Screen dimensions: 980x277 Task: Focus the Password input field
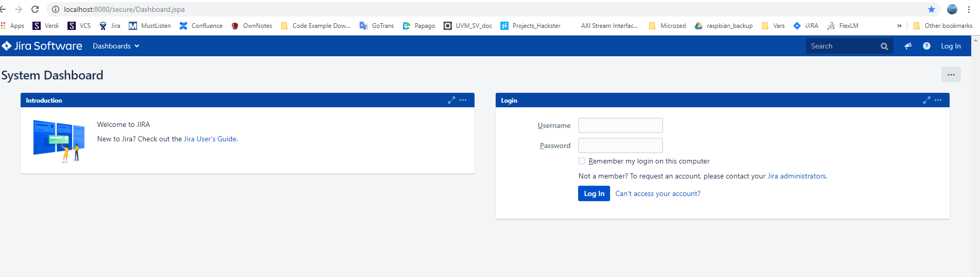(x=620, y=145)
